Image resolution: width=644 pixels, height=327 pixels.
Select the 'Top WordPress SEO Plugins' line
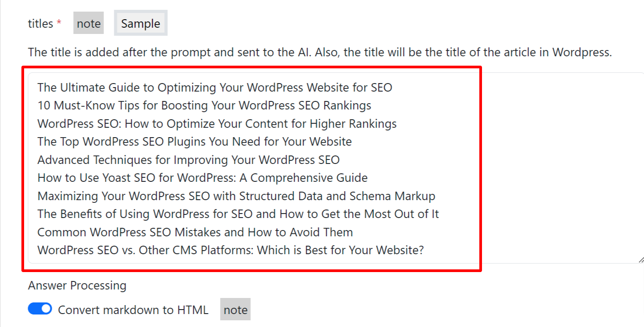point(194,142)
